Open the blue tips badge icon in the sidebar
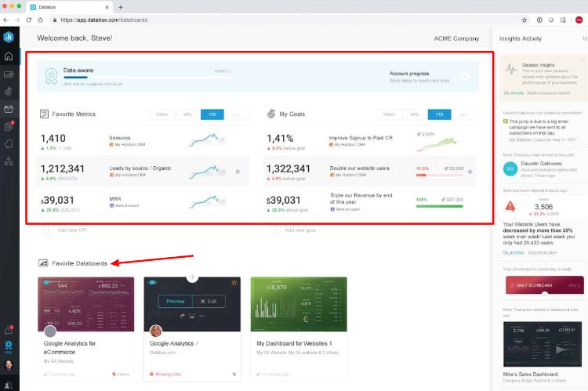Image resolution: width=588 pixels, height=391 pixels. [x=9, y=347]
